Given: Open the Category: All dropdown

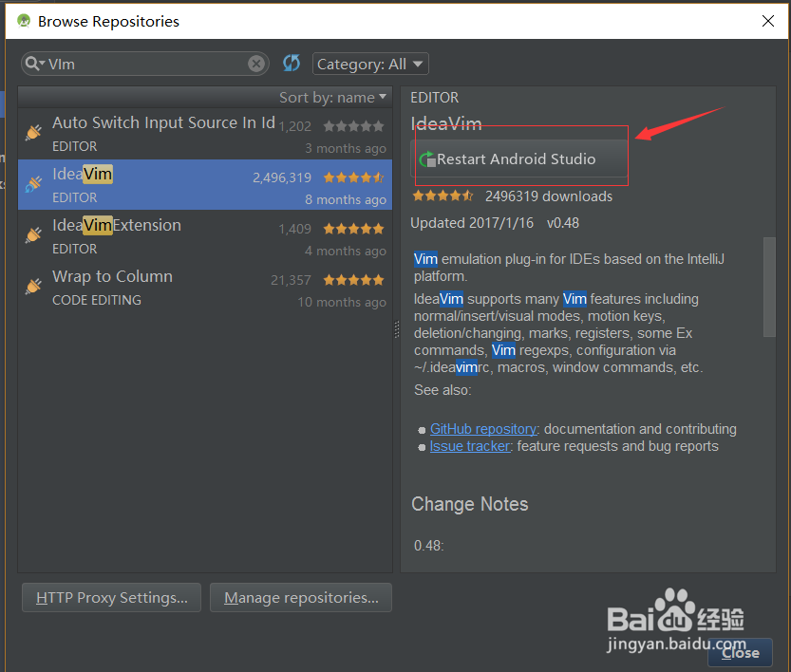Looking at the screenshot, I should (370, 64).
